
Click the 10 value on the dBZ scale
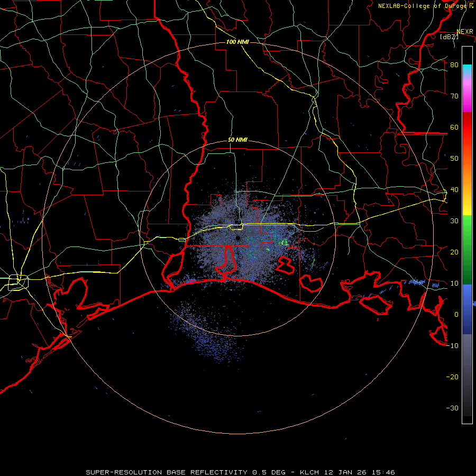click(x=454, y=283)
